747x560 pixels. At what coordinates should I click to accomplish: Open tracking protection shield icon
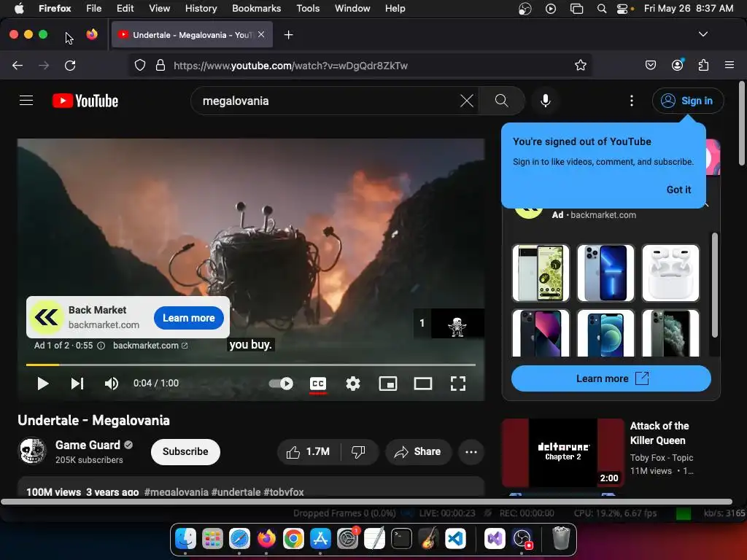(x=139, y=65)
